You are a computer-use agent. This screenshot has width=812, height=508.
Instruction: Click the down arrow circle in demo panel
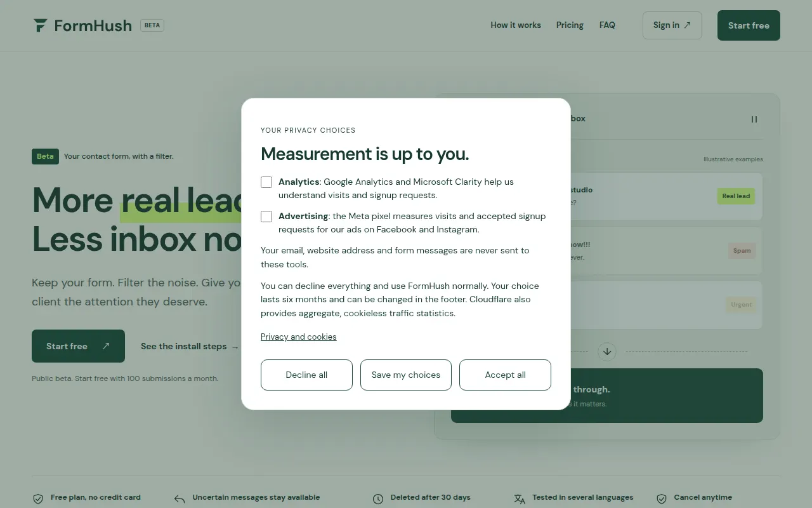pos(607,351)
